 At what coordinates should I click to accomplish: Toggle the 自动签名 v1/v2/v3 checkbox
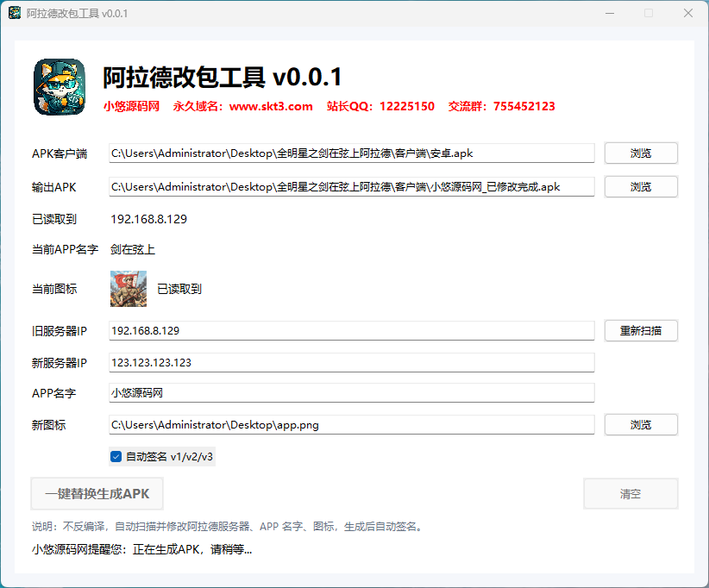click(x=116, y=456)
